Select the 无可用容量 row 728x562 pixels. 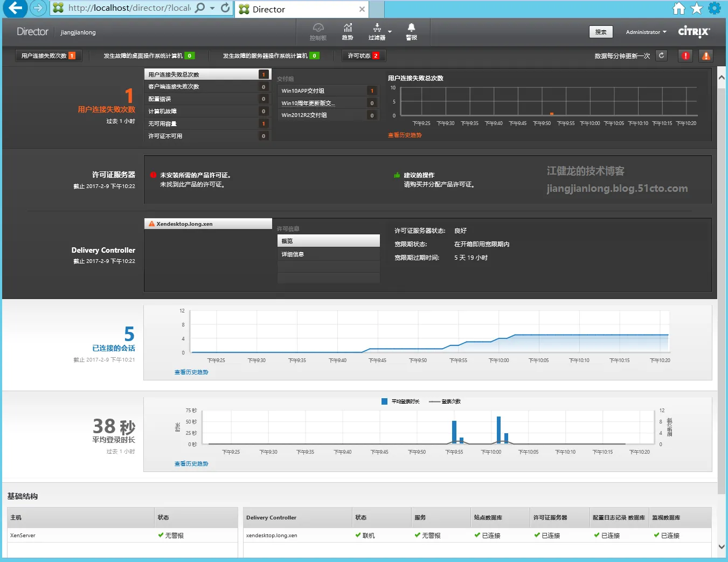click(x=207, y=123)
